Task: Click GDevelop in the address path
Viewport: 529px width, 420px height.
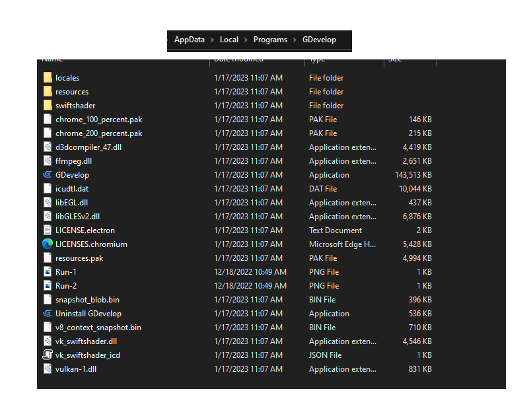Action: pos(319,40)
